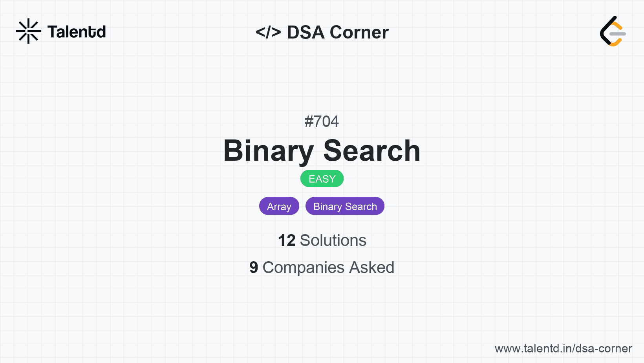Open the "Companies Asked" text

tap(328, 268)
